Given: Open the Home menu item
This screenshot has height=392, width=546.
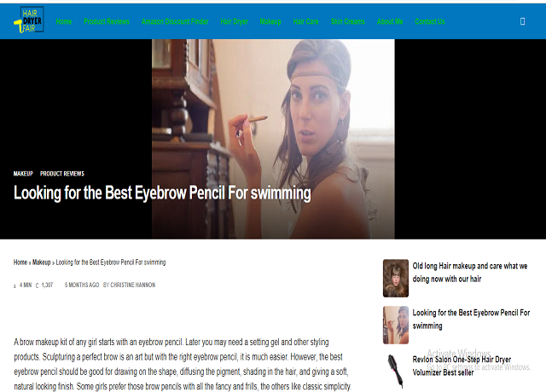Looking at the screenshot, I should click(64, 21).
